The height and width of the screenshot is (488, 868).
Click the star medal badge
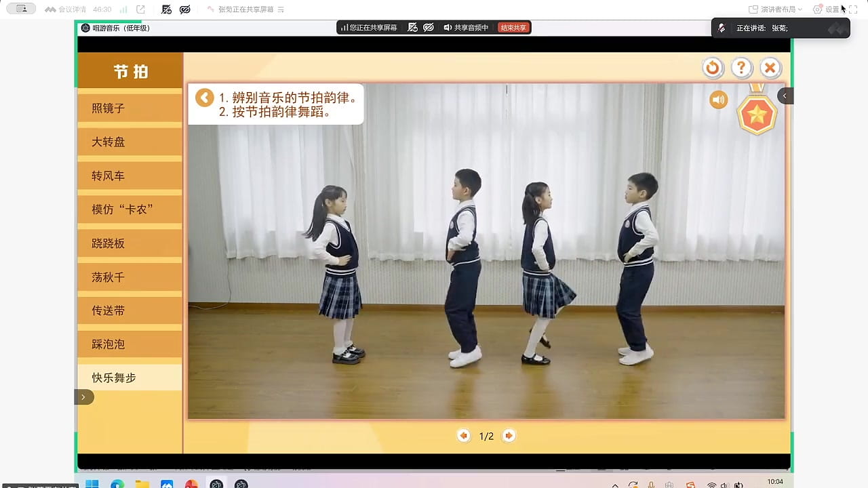click(757, 114)
